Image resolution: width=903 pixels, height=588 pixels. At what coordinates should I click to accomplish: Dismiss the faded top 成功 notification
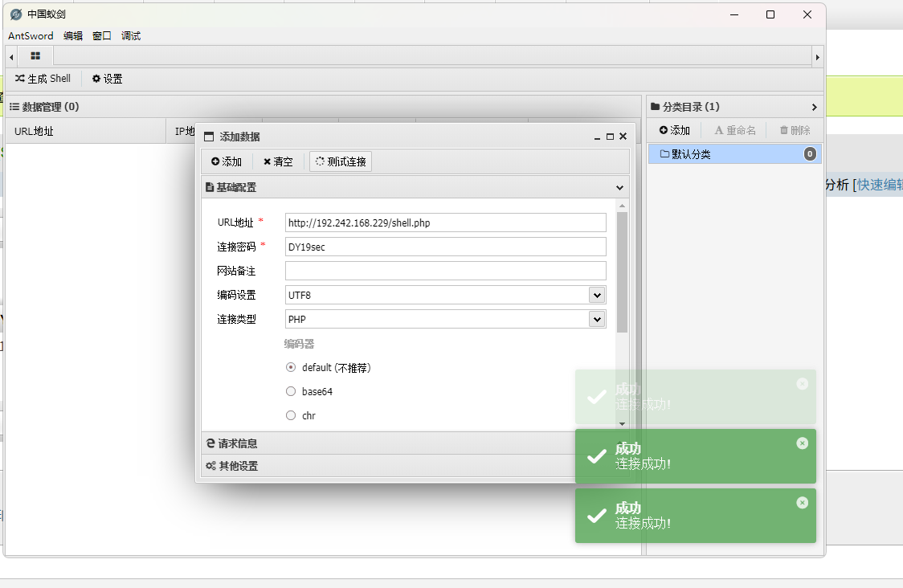[x=803, y=383]
